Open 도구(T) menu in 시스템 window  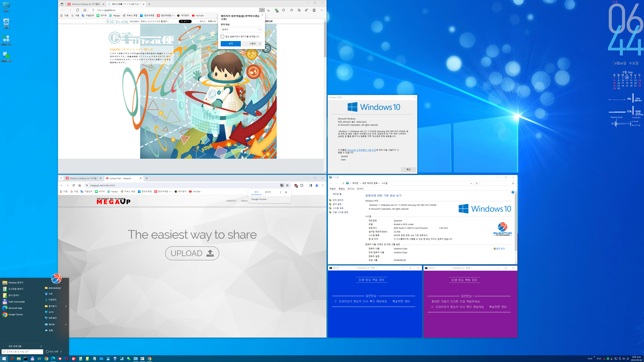(x=360, y=189)
